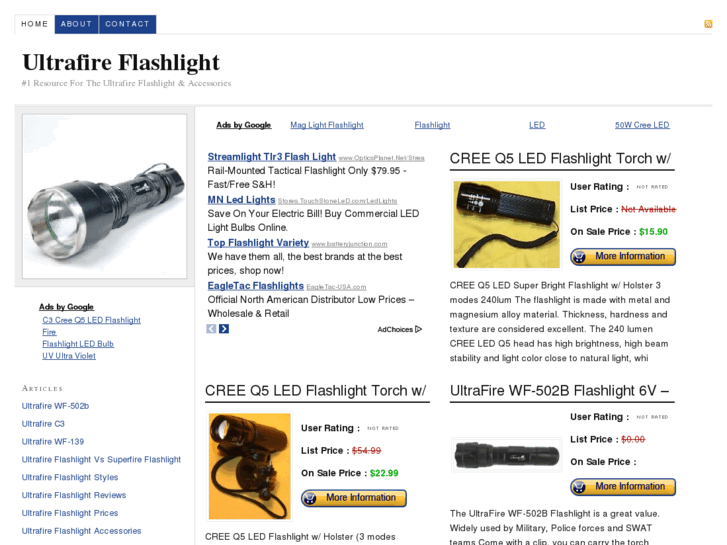The width and height of the screenshot is (727, 545).
Task: Open the Mag Light Flashlight ad link
Action: [327, 125]
